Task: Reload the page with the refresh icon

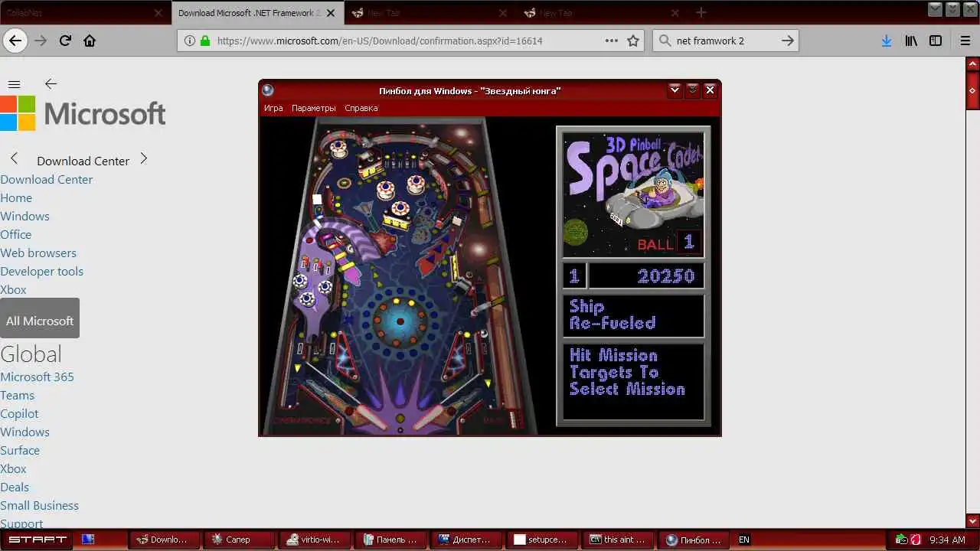Action: pyautogui.click(x=65, y=41)
